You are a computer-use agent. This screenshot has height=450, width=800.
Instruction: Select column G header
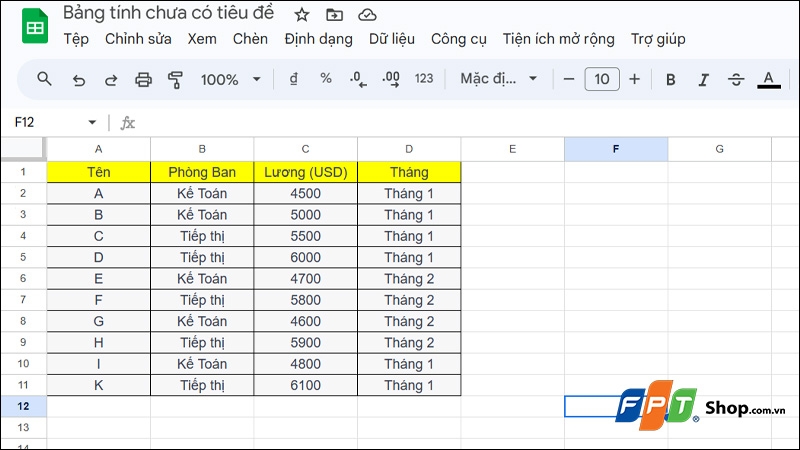719,149
